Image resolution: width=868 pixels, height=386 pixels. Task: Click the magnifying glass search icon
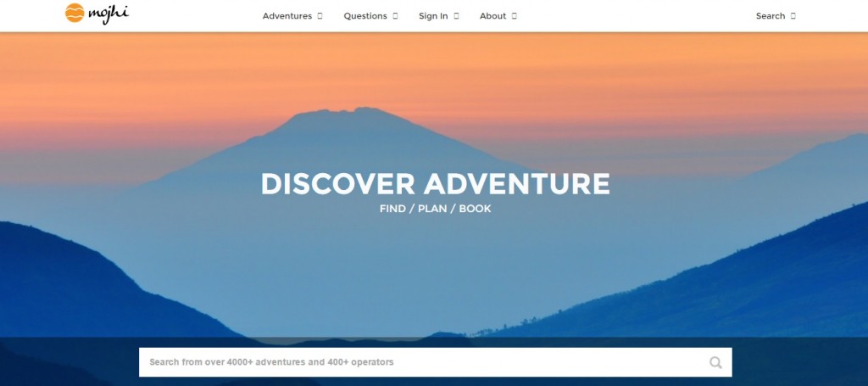point(715,363)
